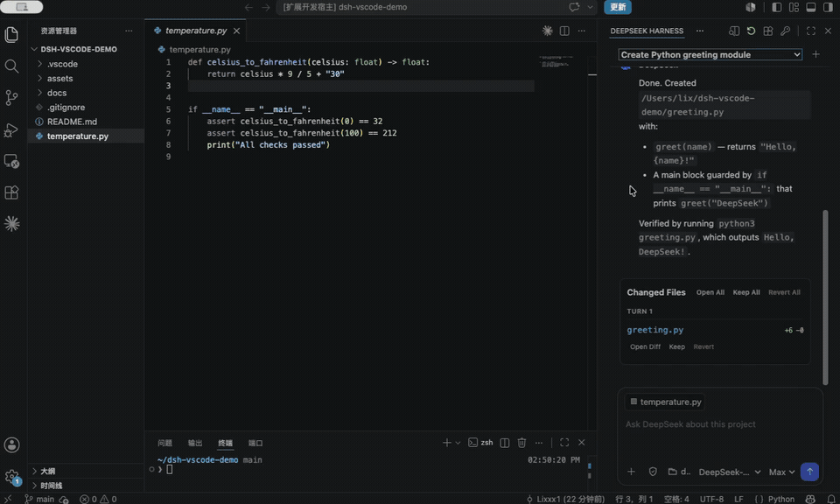Select the DEEPSEEK HARNESS panel tab
This screenshot has height=504, width=840.
point(647,31)
